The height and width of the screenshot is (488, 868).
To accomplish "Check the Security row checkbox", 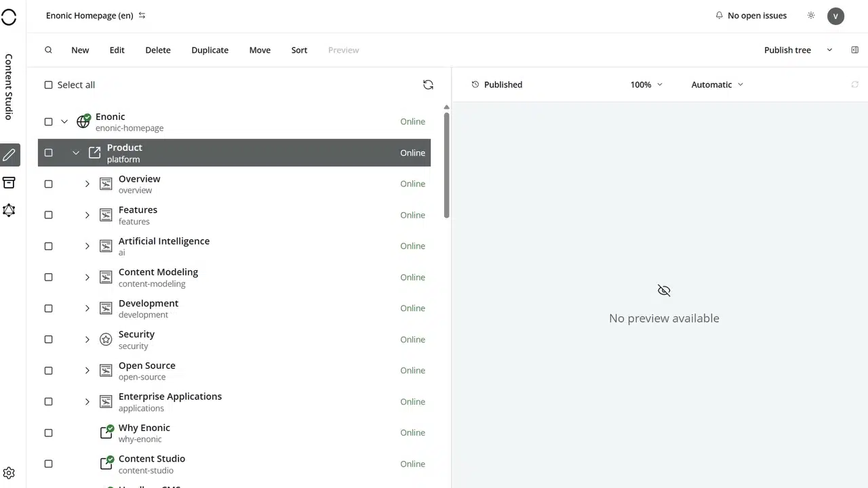I will pos(48,340).
